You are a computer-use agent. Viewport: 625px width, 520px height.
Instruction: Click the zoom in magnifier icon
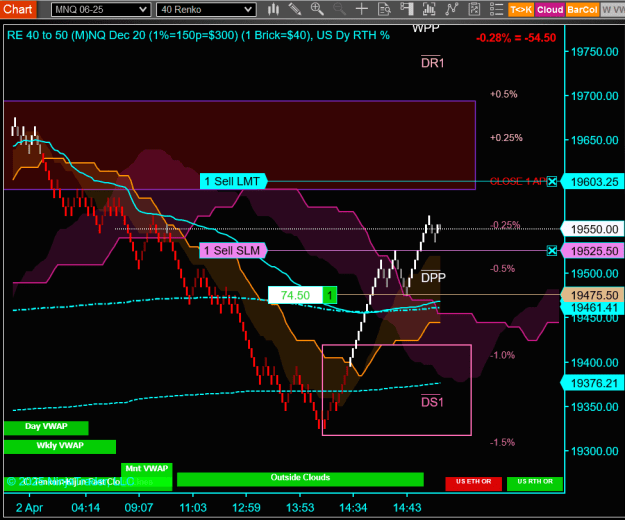317,9
